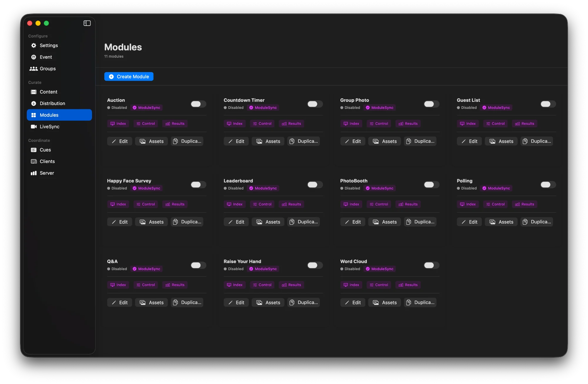This screenshot has height=384, width=588.
Task: Select the Server bar-chart icon
Action: click(34, 173)
